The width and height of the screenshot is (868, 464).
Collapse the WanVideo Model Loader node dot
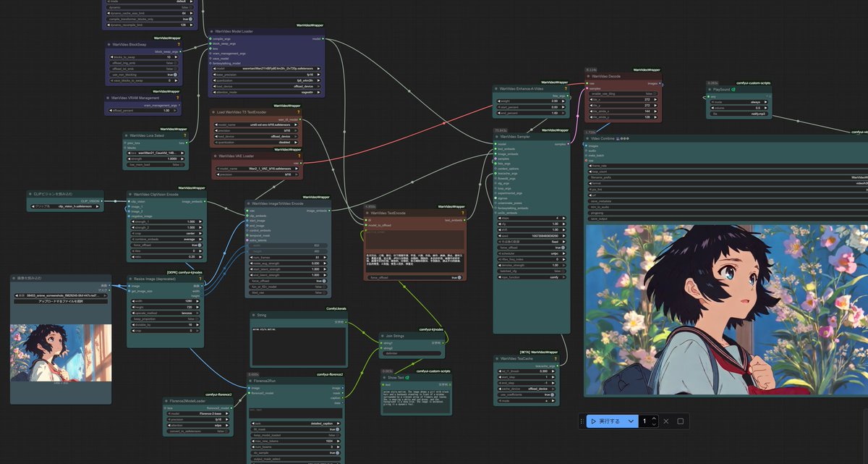(212, 32)
